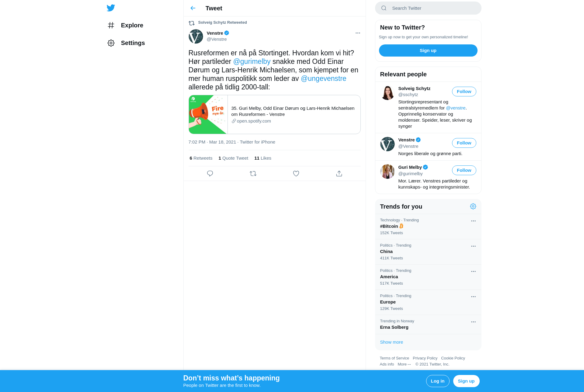This screenshot has height=392, width=584.
Task: Follow Solveig Schytz
Action: [464, 92]
